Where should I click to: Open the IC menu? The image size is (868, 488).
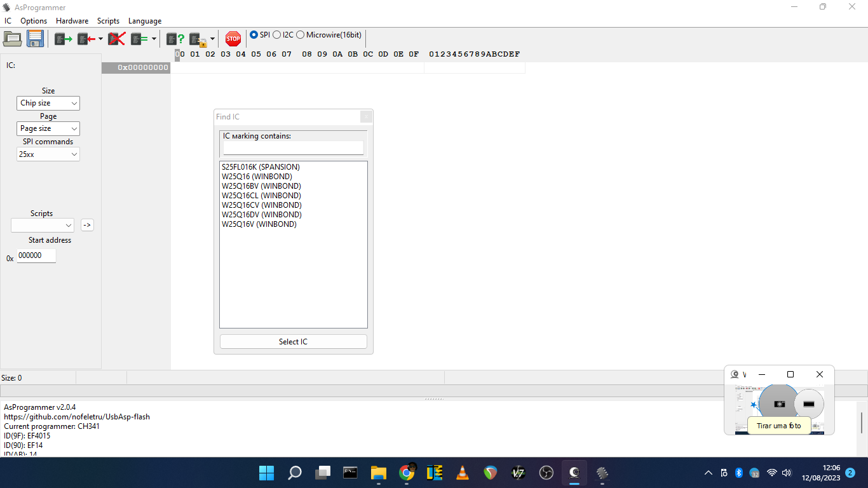pos(8,21)
